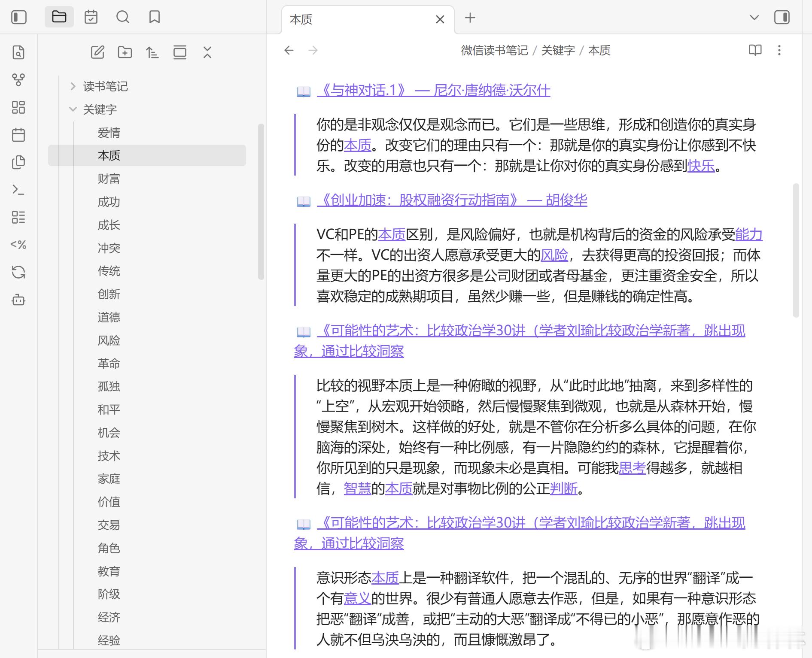Open a new tab with plus
The image size is (812, 658).
pyautogui.click(x=470, y=18)
